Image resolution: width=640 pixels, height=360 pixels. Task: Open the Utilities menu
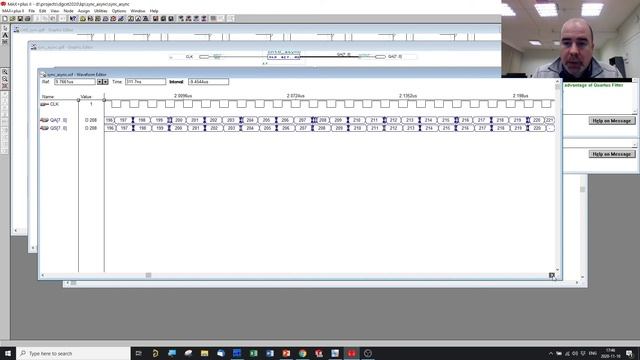click(100, 11)
